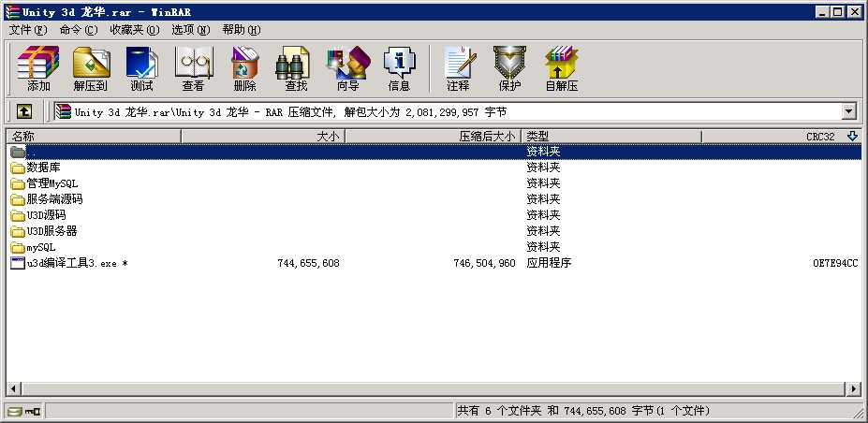
Task: Open the 帮助(H) menu
Action: coord(242,30)
